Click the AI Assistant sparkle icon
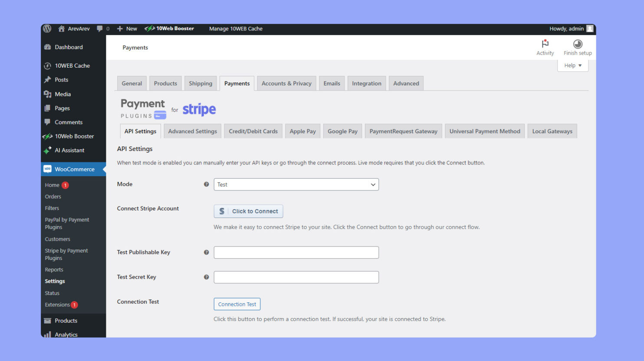 coord(48,150)
